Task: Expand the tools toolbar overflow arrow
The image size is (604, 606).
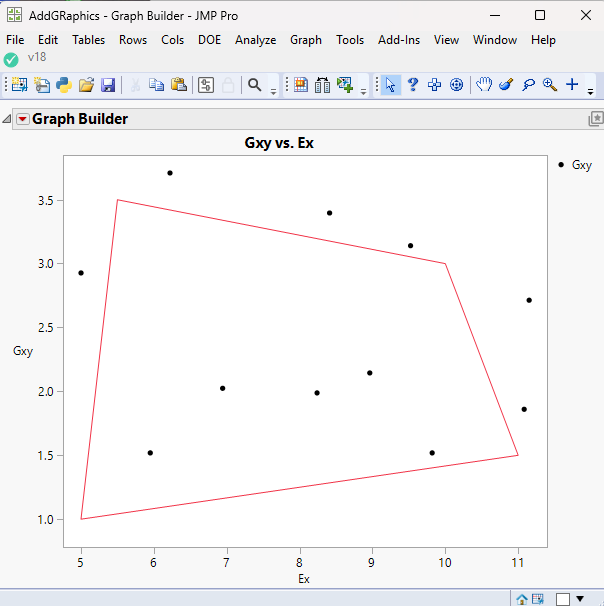Action: pyautogui.click(x=590, y=92)
